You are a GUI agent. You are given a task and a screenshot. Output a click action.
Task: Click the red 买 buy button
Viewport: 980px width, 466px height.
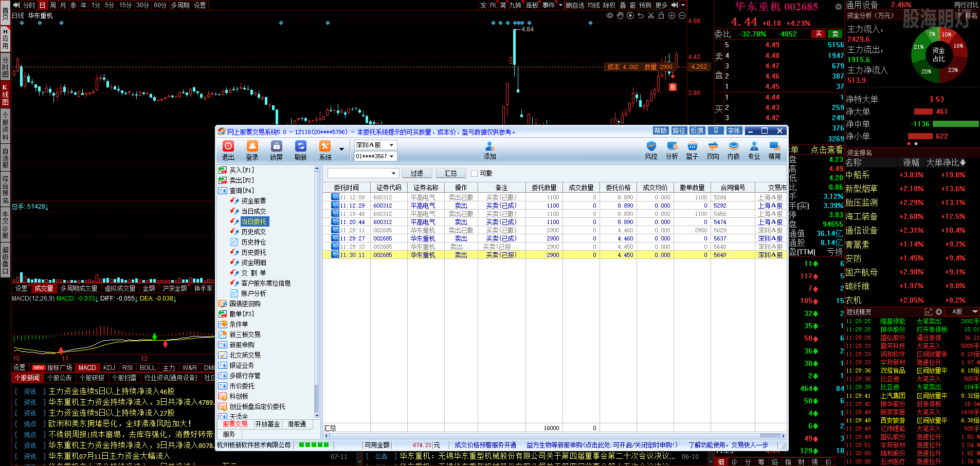tap(819, 34)
